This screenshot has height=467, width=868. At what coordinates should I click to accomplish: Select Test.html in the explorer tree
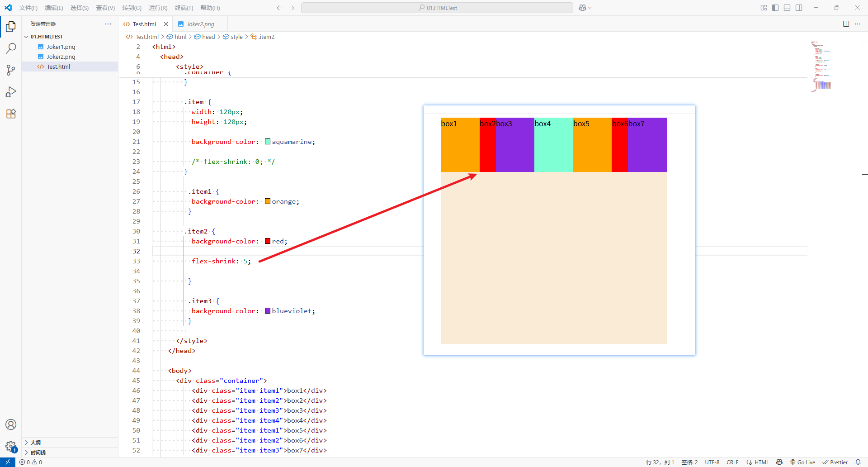[71, 67]
